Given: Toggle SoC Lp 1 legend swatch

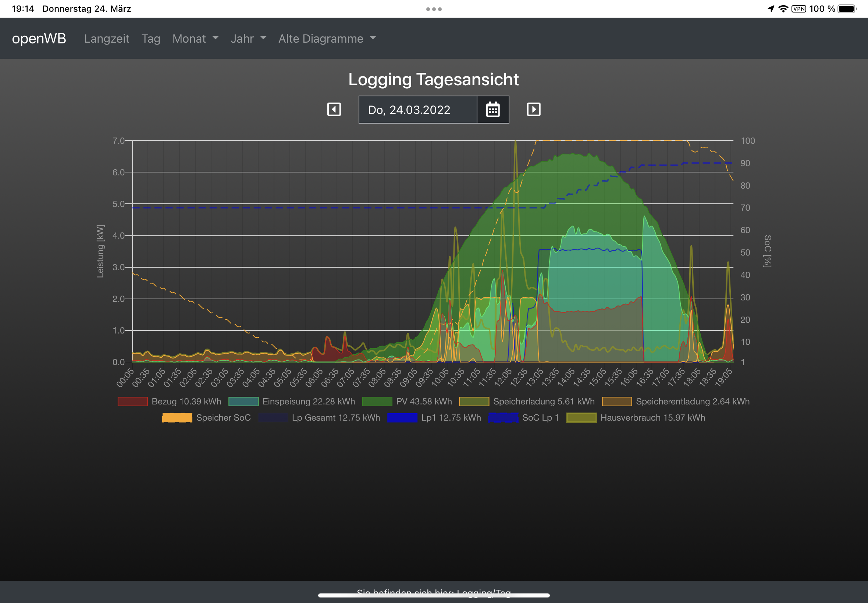Looking at the screenshot, I should point(503,417).
